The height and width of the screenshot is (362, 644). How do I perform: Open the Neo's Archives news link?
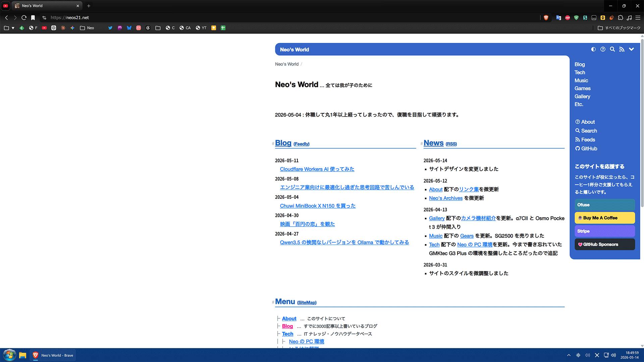(446, 198)
